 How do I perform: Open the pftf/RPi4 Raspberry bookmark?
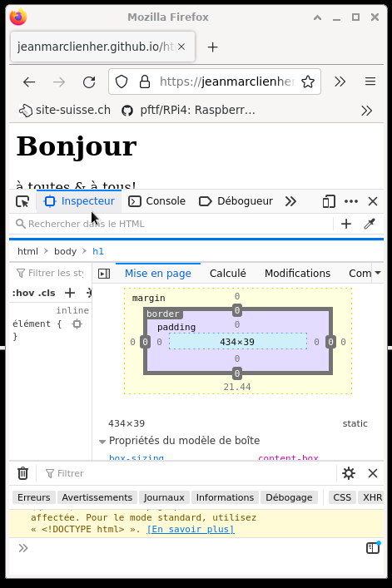(x=189, y=111)
